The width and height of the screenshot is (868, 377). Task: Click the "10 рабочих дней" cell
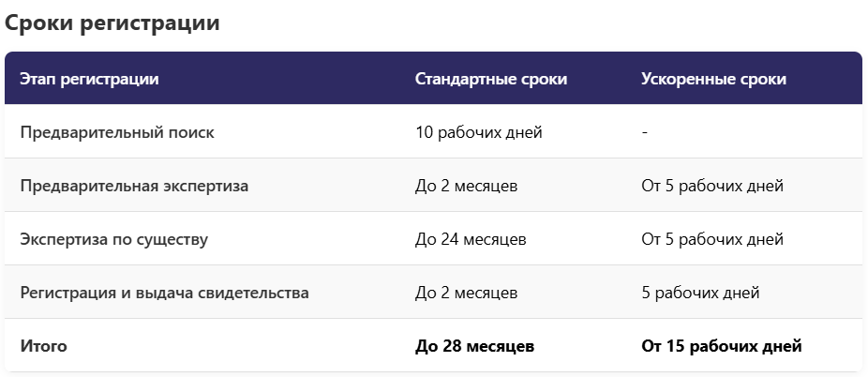(x=478, y=132)
